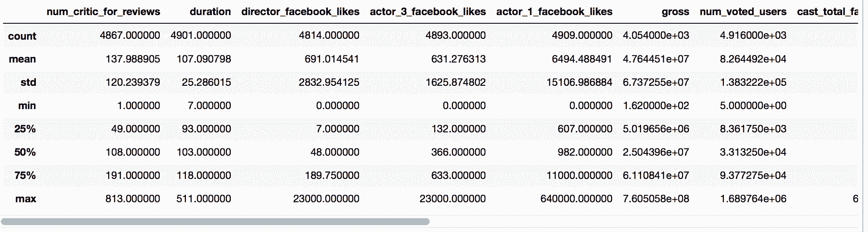Viewport: 868px width, 232px height.
Task: Select the duration column header
Action: coord(210,12)
